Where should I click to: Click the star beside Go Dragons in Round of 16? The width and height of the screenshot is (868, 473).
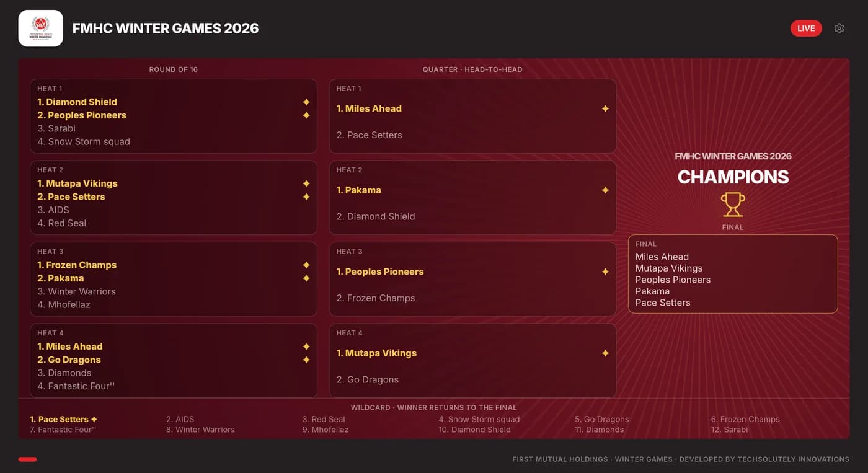click(x=306, y=360)
